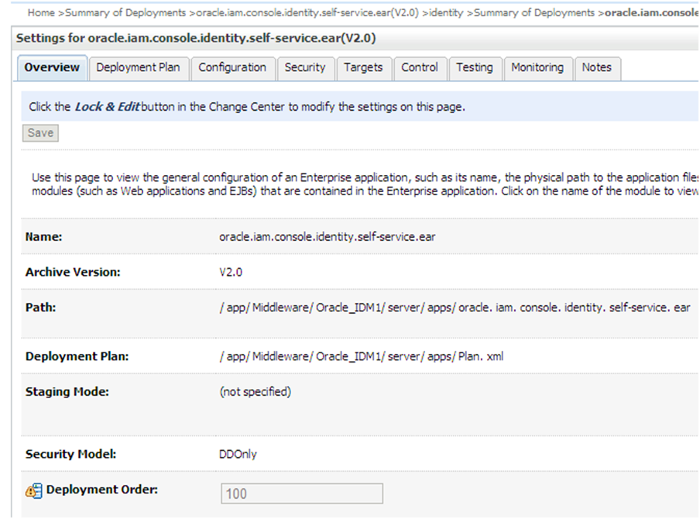Open the Control tab
The width and height of the screenshot is (700, 519).
coord(420,67)
